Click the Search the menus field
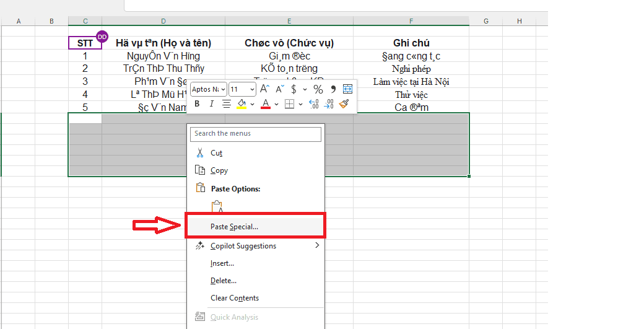Screen dimensions: 644x329 [256, 133]
